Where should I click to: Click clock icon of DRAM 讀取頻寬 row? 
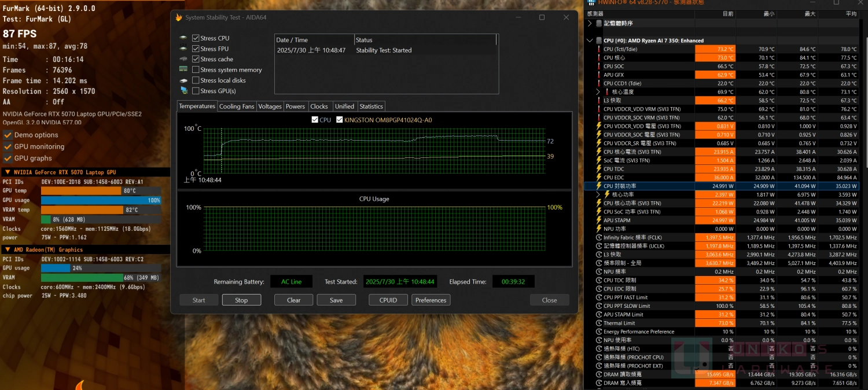(x=599, y=374)
